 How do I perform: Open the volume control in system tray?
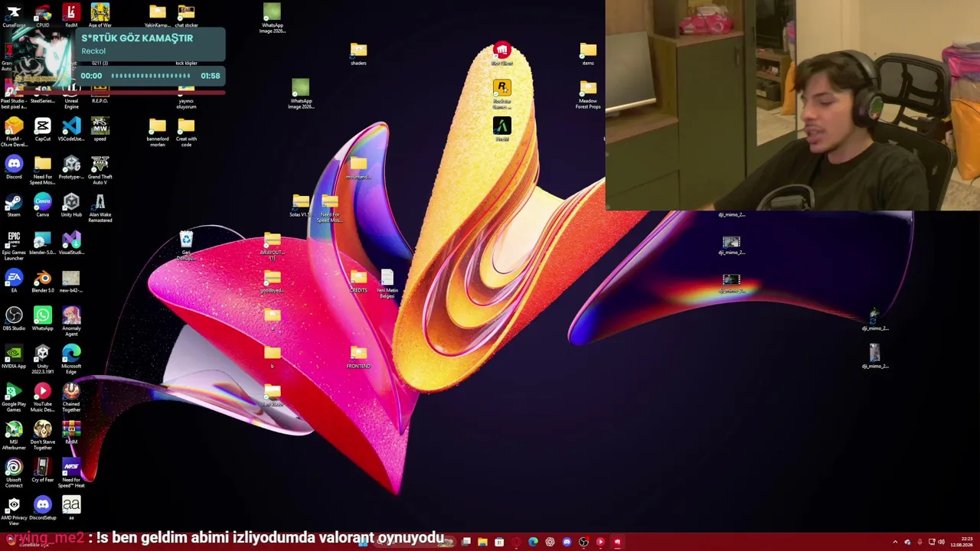(x=941, y=543)
